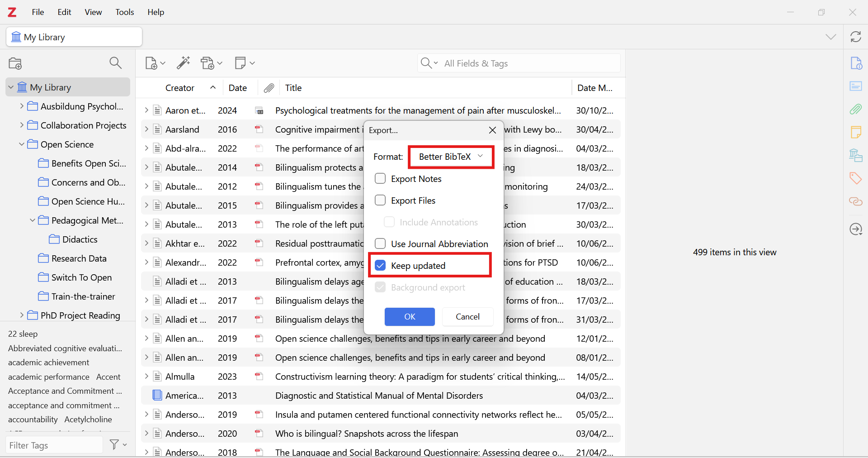
Task: Expand the Collaboration Projects collection
Action: [22, 125]
